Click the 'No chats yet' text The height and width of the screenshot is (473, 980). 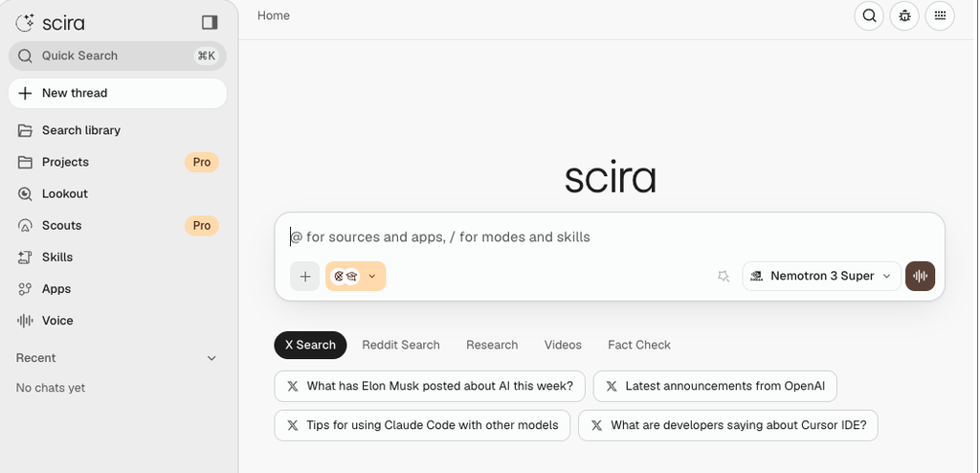coord(51,388)
